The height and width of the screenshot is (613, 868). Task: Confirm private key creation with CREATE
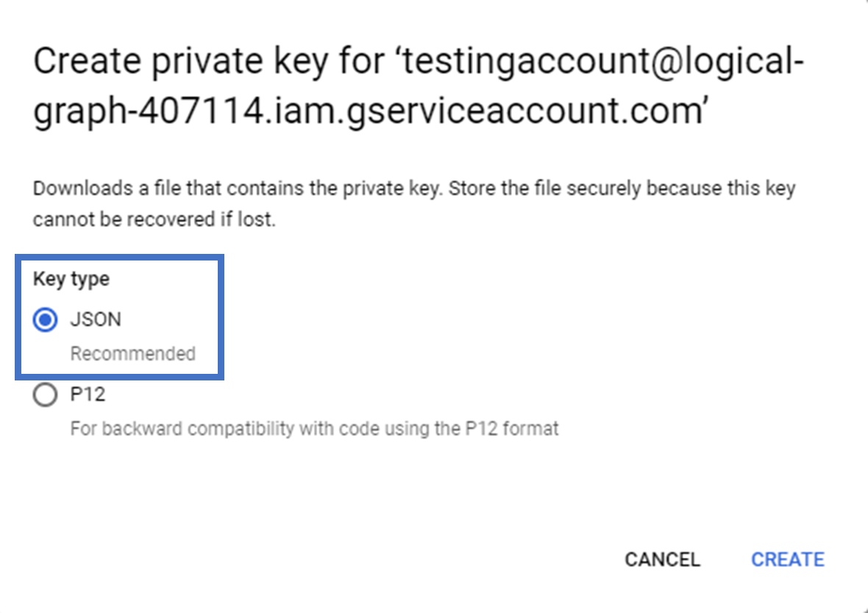coord(788,559)
